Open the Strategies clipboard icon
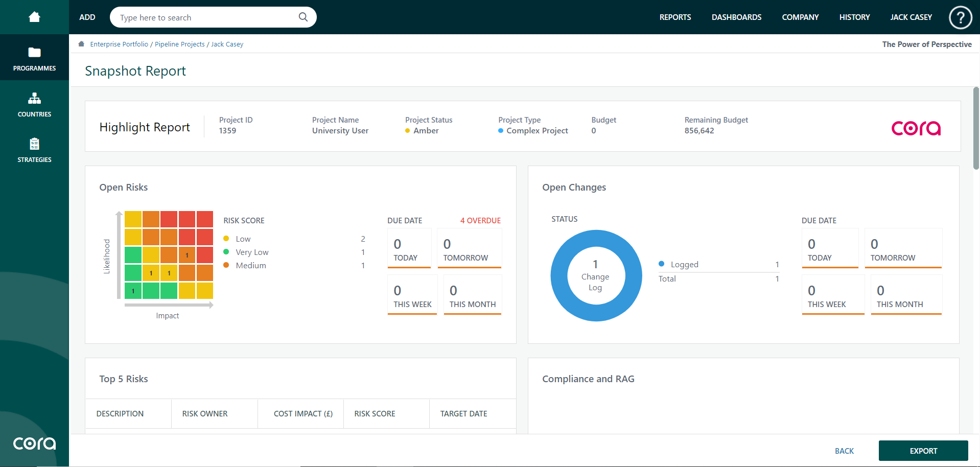 [x=34, y=144]
